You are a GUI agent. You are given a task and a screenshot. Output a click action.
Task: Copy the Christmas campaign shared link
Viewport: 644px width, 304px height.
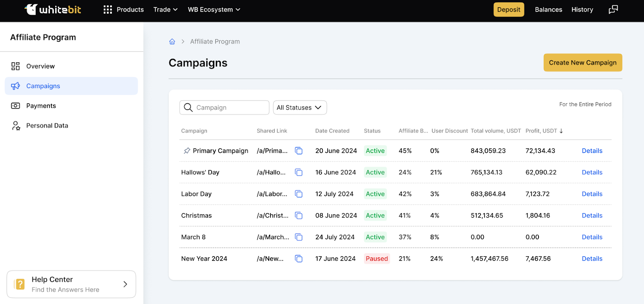(299, 216)
